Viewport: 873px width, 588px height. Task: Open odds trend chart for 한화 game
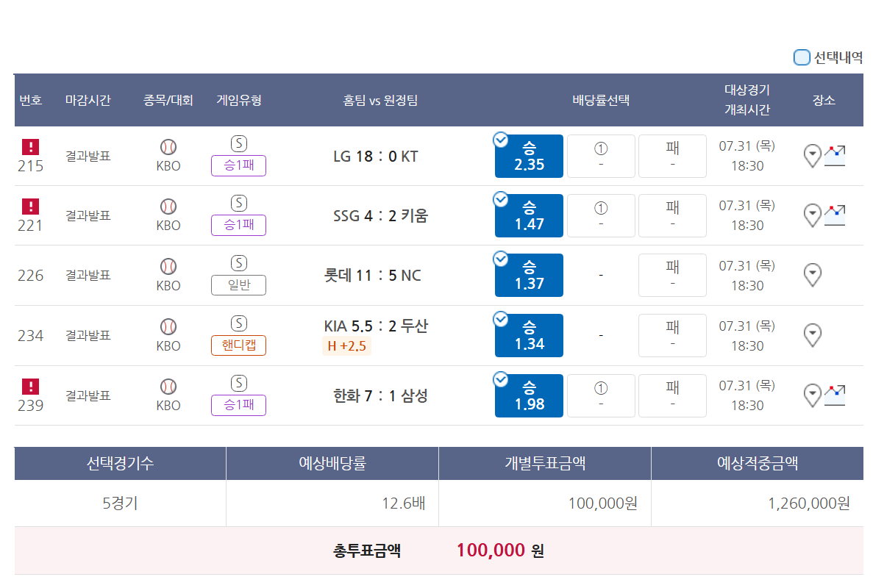point(835,395)
